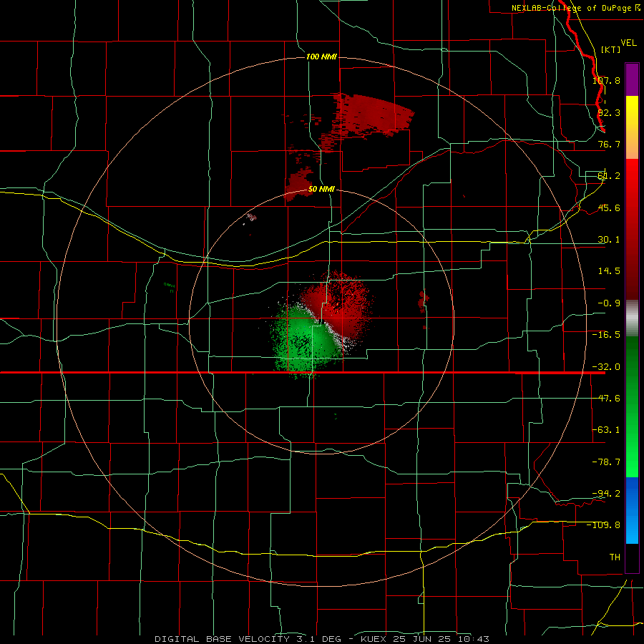This screenshot has height=644, width=644.
Task: Click the 'KUEX 25 JUN 25 10:43' timestamp
Action: click(x=424, y=639)
